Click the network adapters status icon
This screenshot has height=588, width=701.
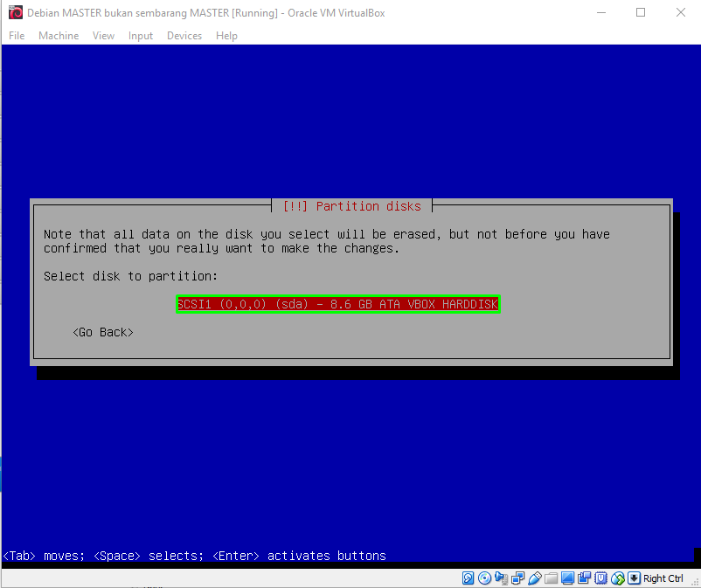tap(517, 578)
